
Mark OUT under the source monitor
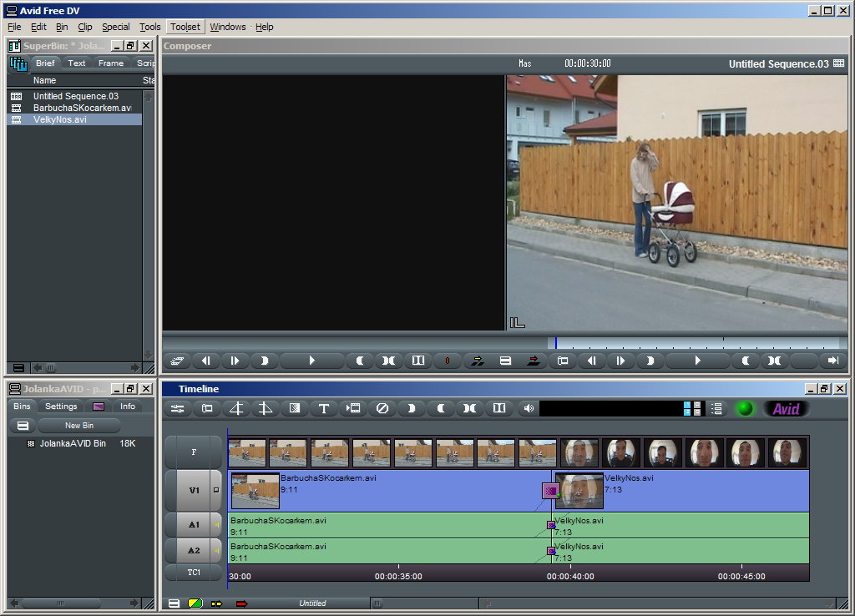(x=360, y=361)
